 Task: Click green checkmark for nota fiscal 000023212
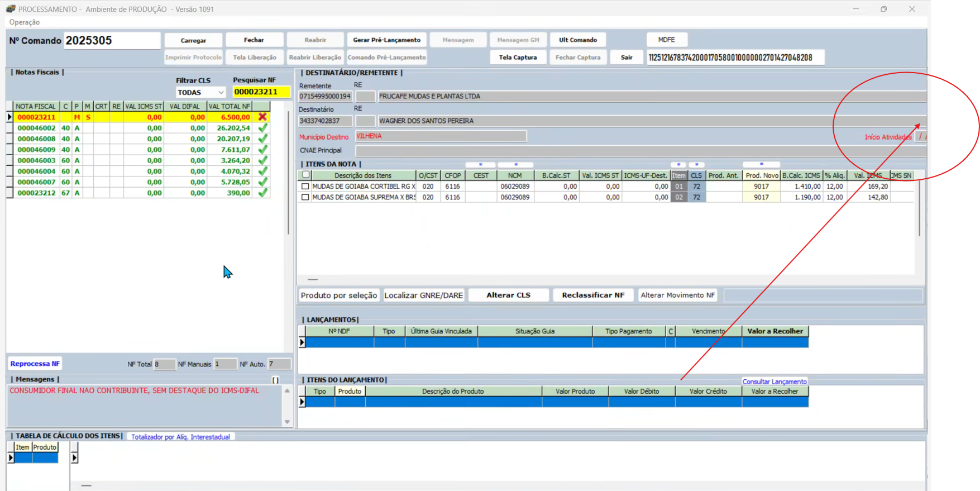(x=262, y=193)
